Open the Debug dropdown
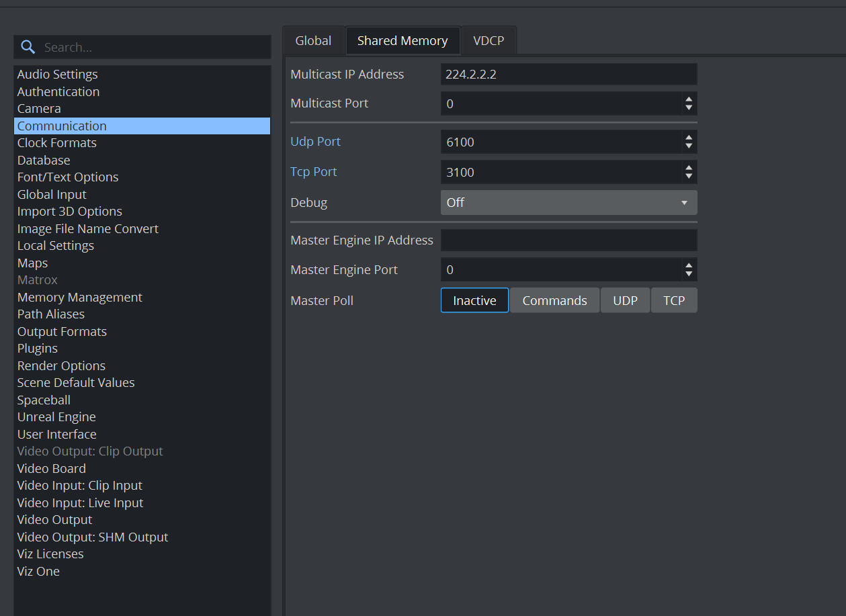The height and width of the screenshot is (616, 846). pyautogui.click(x=568, y=202)
